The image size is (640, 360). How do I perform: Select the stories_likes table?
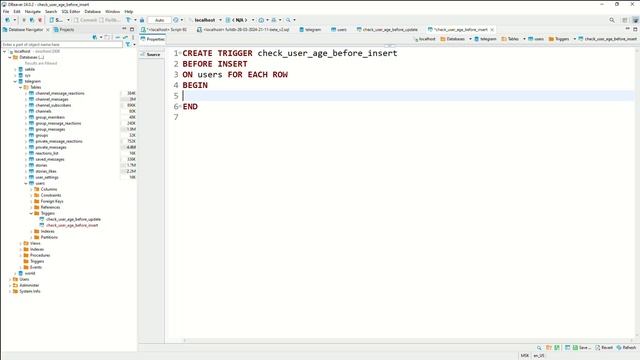point(46,171)
